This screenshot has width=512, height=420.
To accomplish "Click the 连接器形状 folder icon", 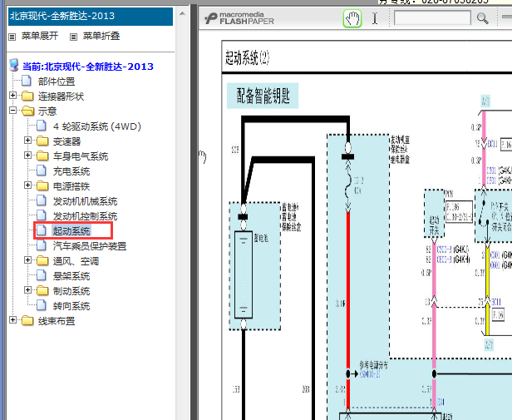I will point(27,96).
